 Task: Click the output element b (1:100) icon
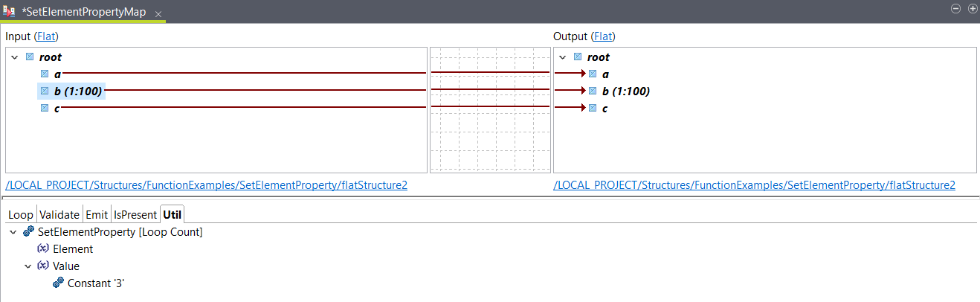[593, 91]
